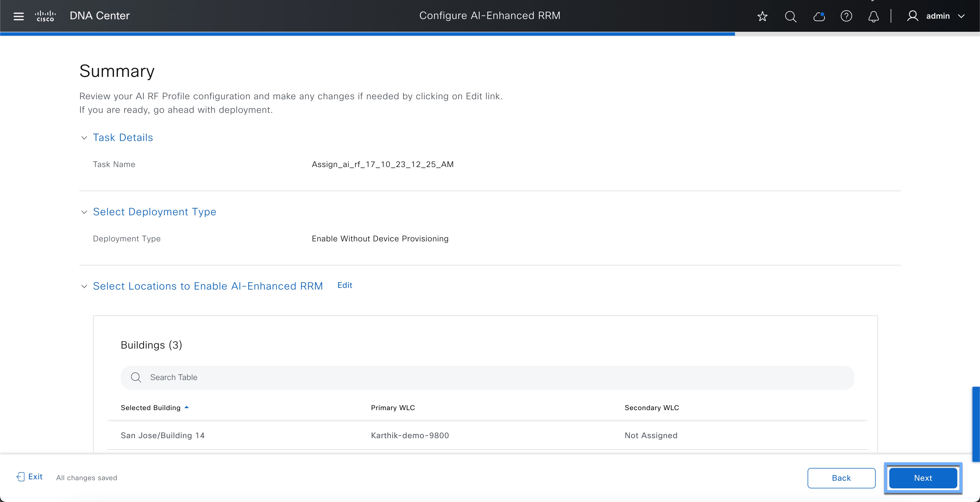
Task: Click the Cisco logo
Action: point(45,16)
